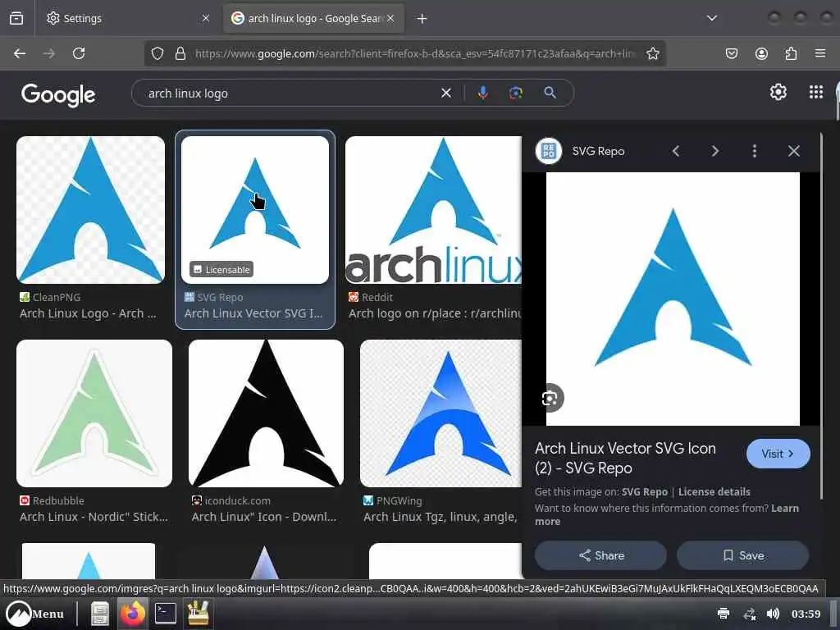Image resolution: width=840 pixels, height=630 pixels.
Task: Click the Arch Linux Vector SVG I... caption
Action: (253, 313)
